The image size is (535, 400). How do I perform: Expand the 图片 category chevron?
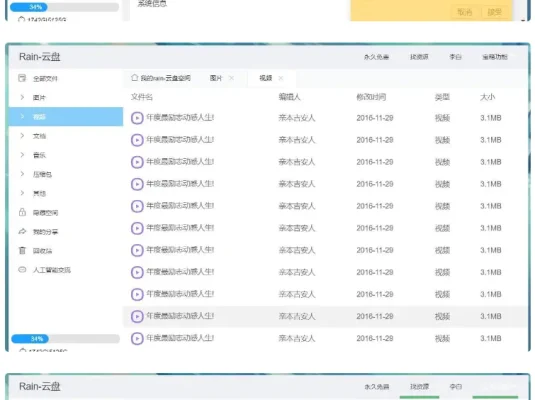click(22, 98)
